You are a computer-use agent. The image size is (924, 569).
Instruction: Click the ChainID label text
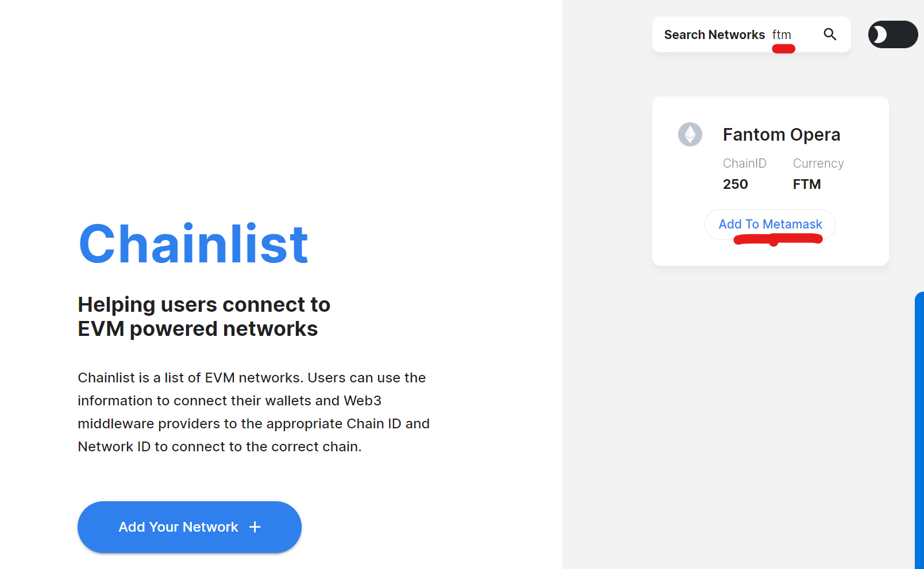click(x=744, y=164)
